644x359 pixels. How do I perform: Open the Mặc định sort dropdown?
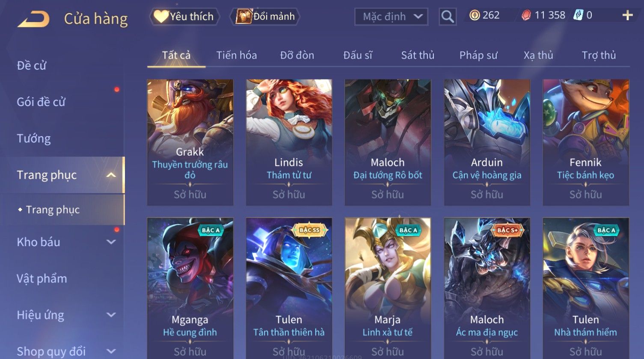coord(392,17)
